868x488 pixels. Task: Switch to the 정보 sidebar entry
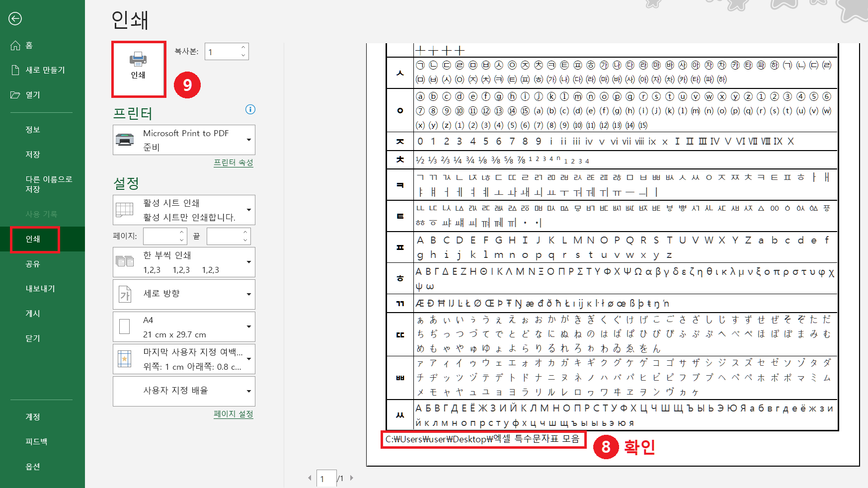(x=33, y=129)
